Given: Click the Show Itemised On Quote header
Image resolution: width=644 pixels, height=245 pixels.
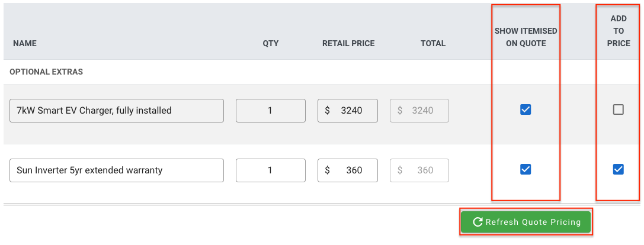Looking at the screenshot, I should (526, 37).
